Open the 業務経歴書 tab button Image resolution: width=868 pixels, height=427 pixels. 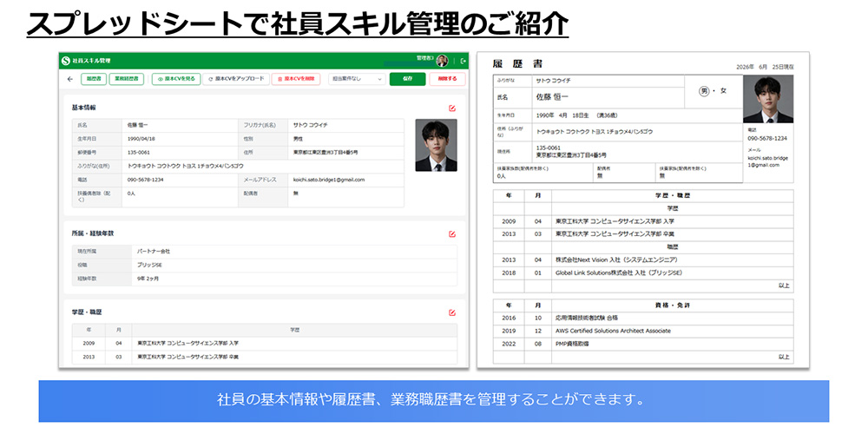coord(127,79)
